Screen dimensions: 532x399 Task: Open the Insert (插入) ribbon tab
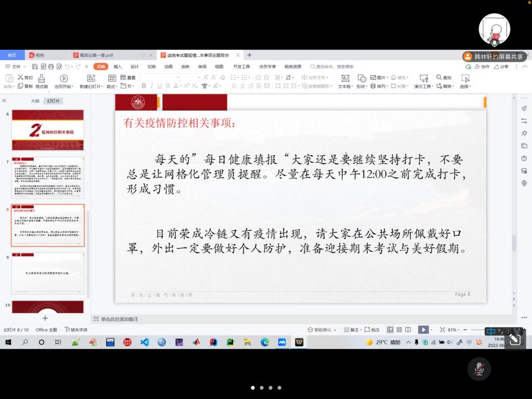(118, 66)
